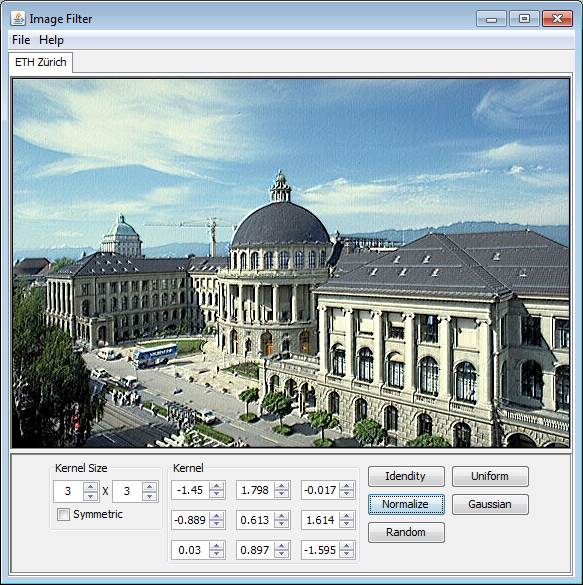Click the Uniform kernel button
Screen dimensions: 583x585
(490, 476)
